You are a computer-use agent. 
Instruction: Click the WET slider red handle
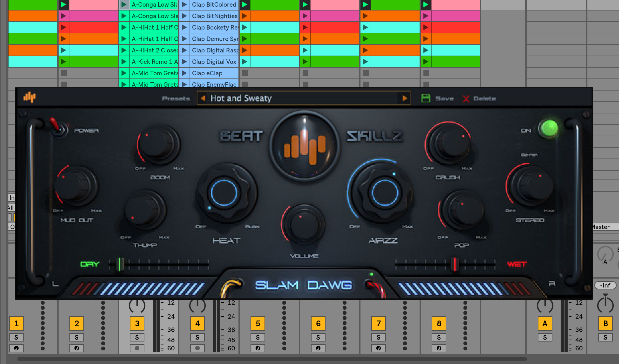[x=455, y=264]
